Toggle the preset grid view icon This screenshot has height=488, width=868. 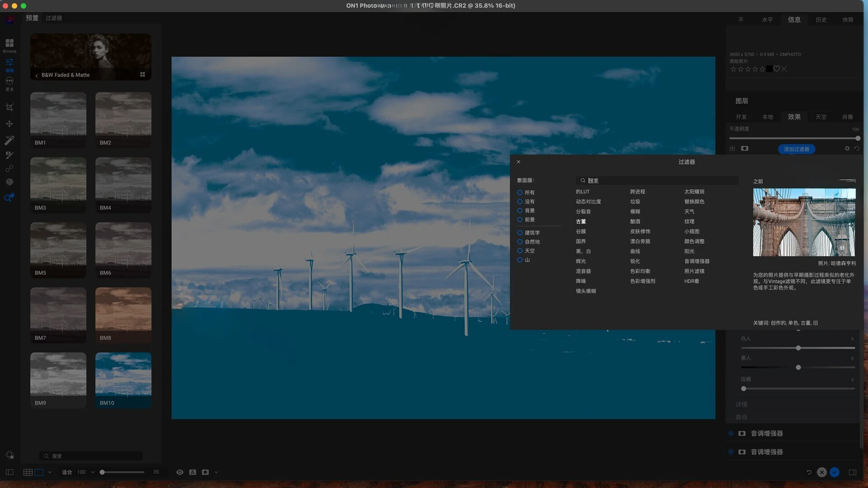click(x=142, y=75)
